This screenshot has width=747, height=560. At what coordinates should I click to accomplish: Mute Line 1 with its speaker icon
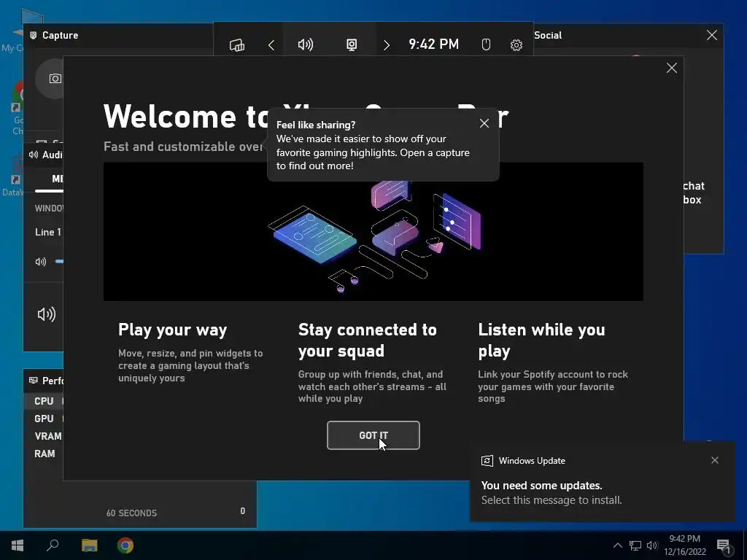tap(41, 262)
